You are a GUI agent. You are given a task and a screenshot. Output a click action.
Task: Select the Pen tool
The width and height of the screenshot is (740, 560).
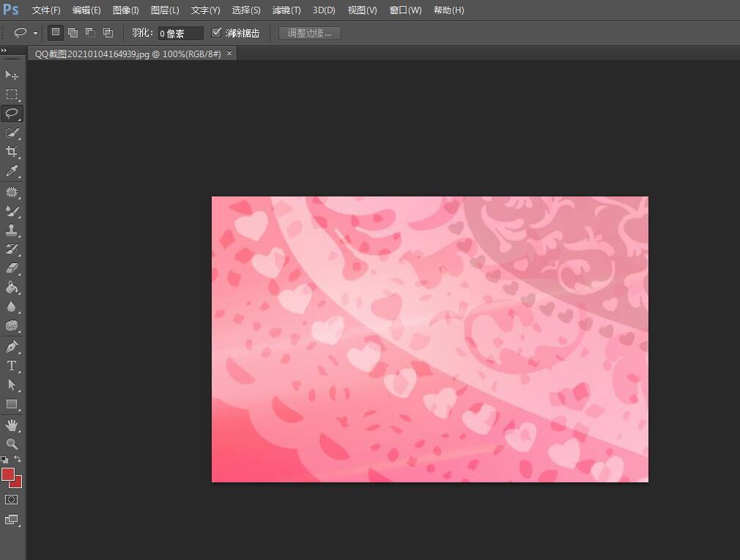[12, 346]
